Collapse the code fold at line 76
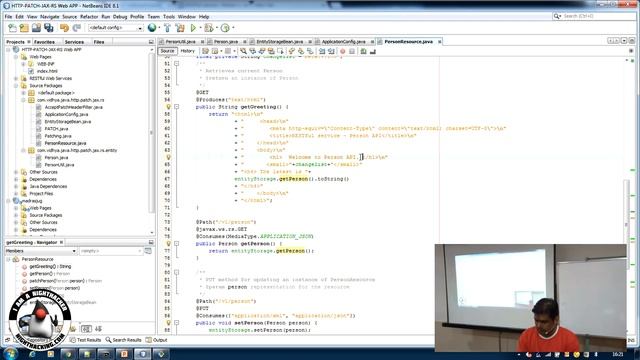This screenshot has height=360, width=640. click(177, 244)
